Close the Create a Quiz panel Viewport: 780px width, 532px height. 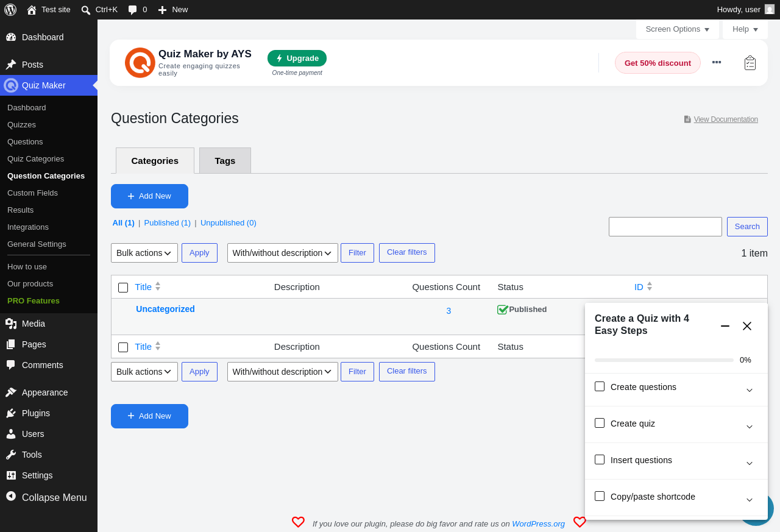pos(747,326)
